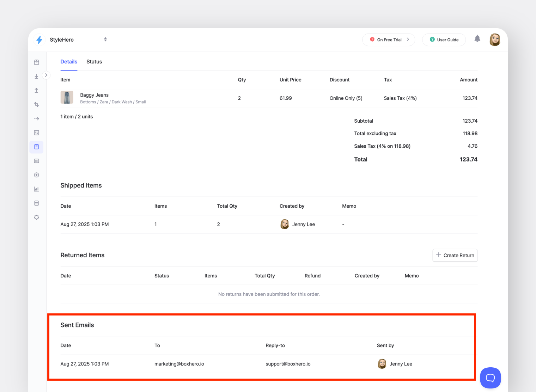Open the chat support bubble
536x392 pixels.
pos(490,378)
